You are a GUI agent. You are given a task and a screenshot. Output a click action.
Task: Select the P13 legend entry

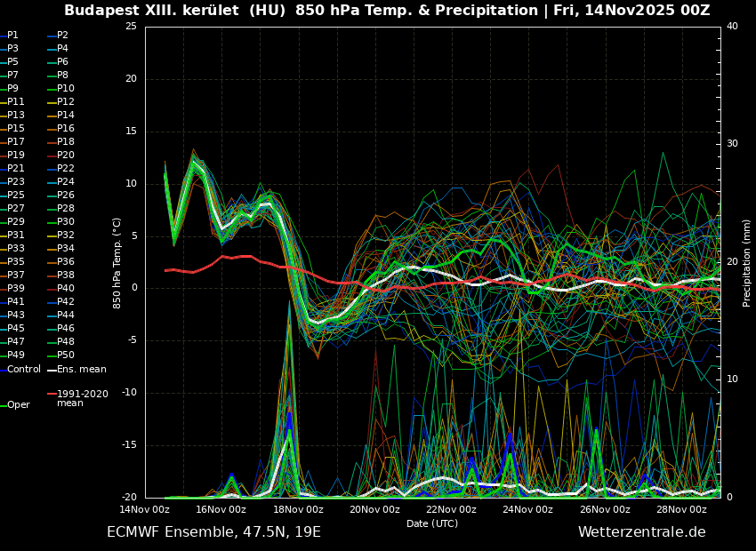16,116
